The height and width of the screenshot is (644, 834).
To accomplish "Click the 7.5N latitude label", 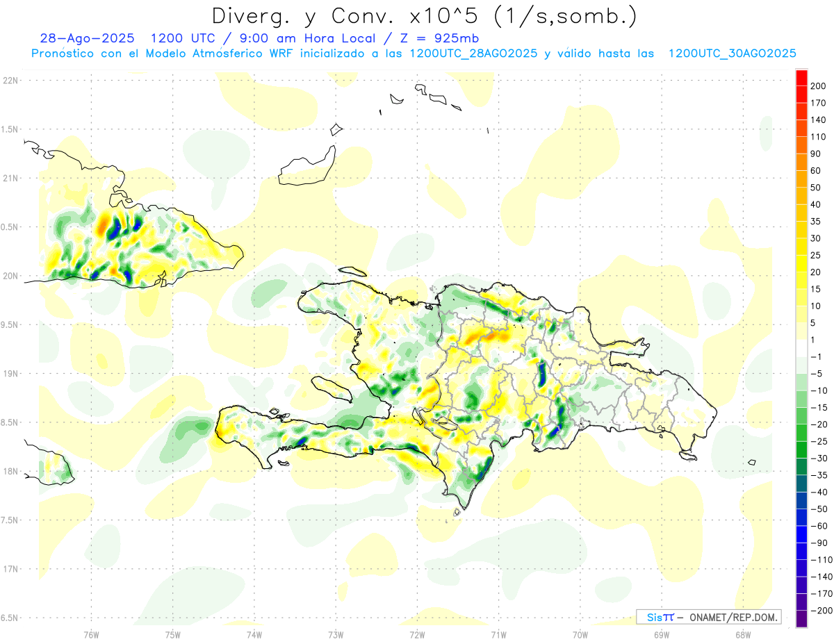I will coord(10,520).
